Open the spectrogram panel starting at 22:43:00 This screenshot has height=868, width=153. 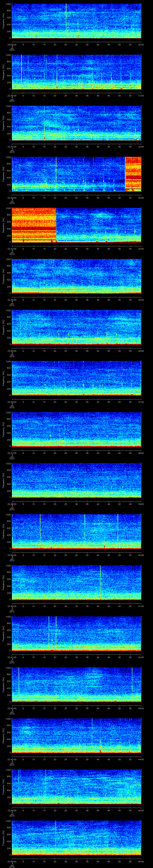77,736
